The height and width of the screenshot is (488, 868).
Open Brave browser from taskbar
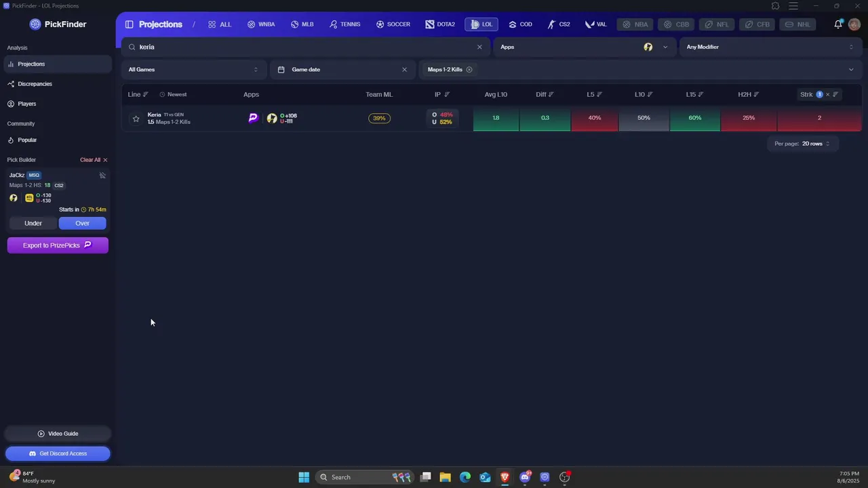(x=505, y=477)
